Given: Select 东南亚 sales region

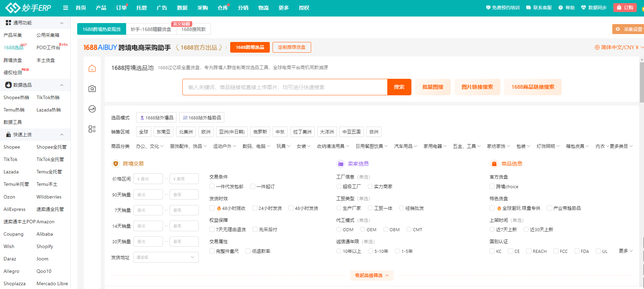Looking at the screenshot, I should tap(164, 132).
